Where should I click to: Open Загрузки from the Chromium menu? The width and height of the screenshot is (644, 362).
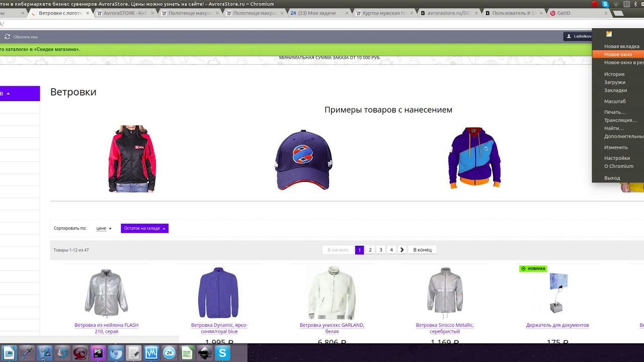point(615,82)
